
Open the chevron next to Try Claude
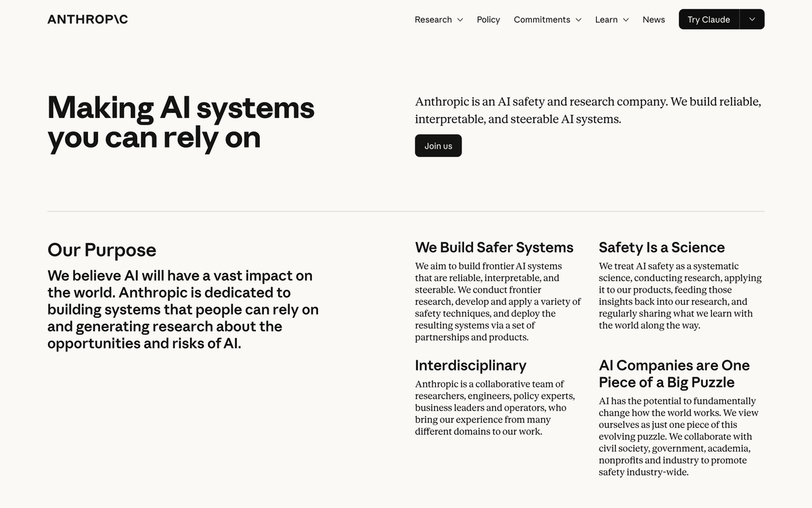pos(752,19)
